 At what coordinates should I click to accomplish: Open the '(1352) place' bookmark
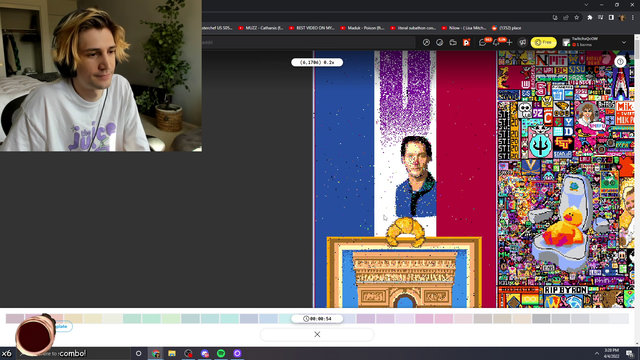tap(507, 28)
